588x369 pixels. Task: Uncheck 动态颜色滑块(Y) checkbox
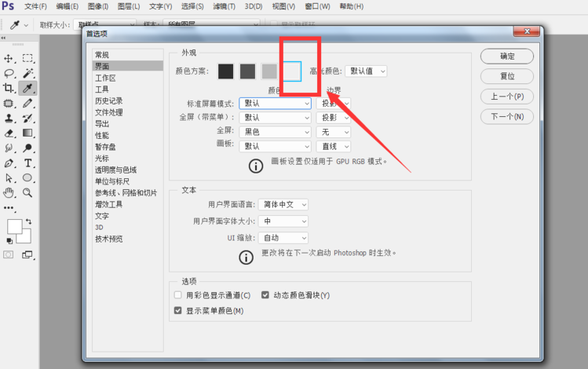[x=265, y=295]
